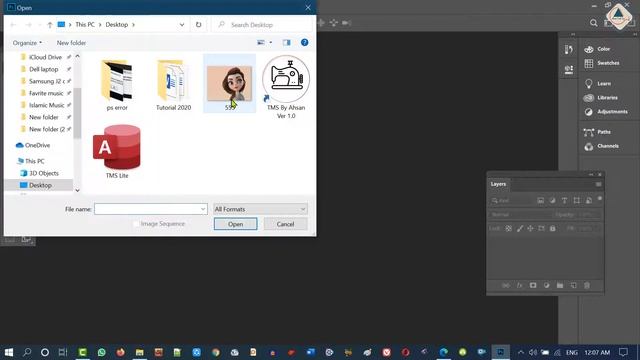Select 3D Objects in the navigation tree

(x=44, y=173)
